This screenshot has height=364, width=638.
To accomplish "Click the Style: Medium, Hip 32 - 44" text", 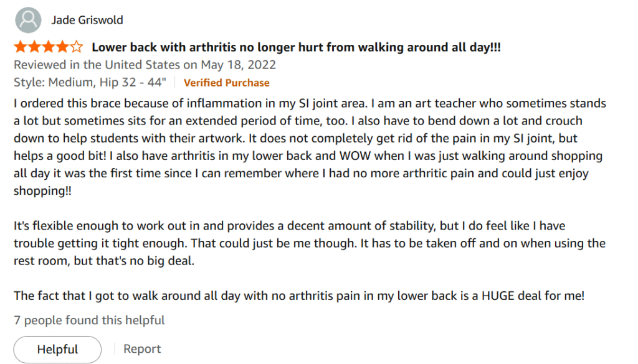I will 90,83.
